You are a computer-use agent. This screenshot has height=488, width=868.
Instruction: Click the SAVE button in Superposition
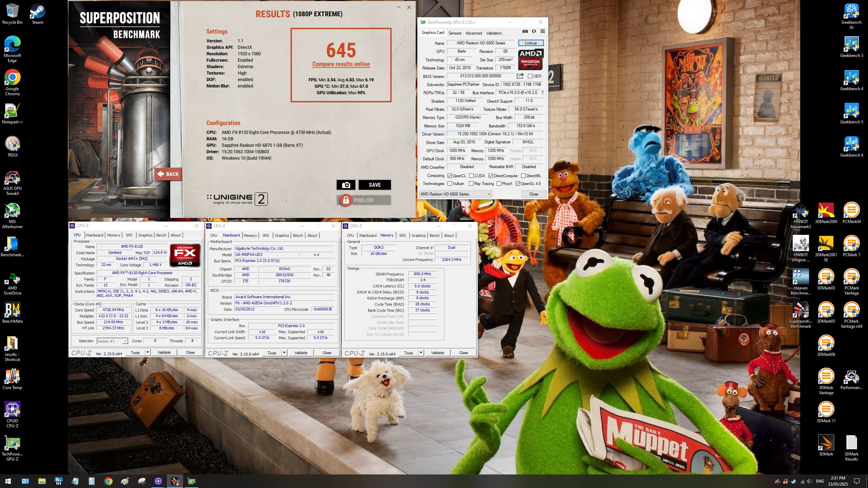pyautogui.click(x=375, y=185)
